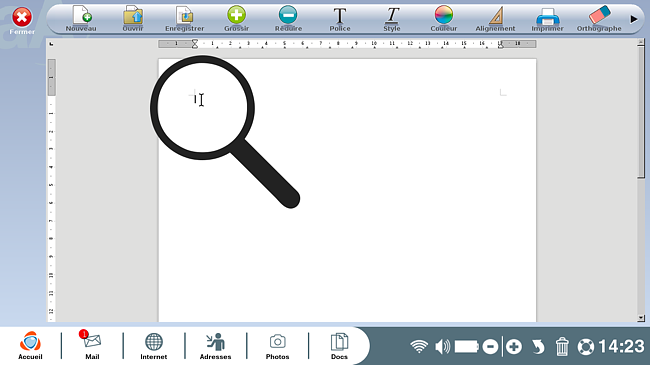
Task: Create a new document with Nouveau
Action: point(81,19)
